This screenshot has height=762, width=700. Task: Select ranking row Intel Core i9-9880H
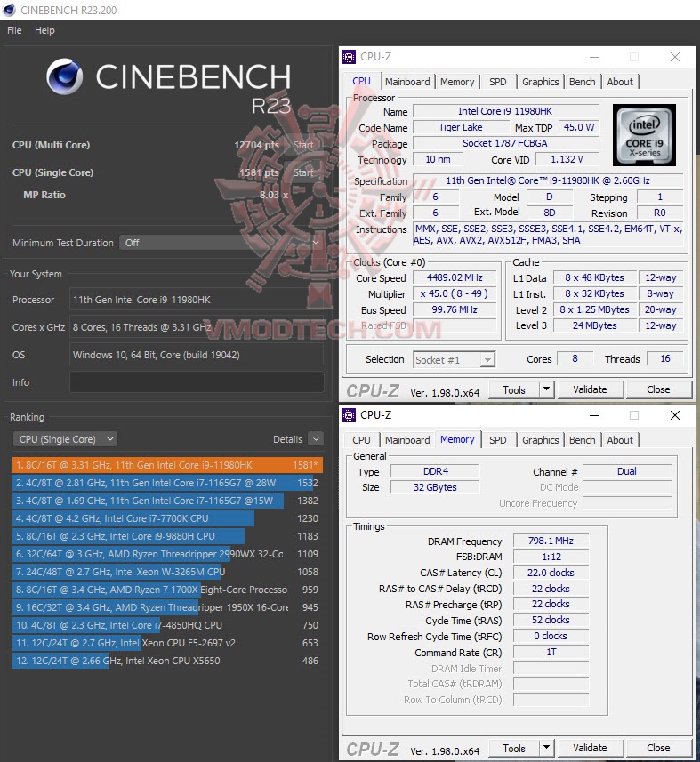[167, 536]
